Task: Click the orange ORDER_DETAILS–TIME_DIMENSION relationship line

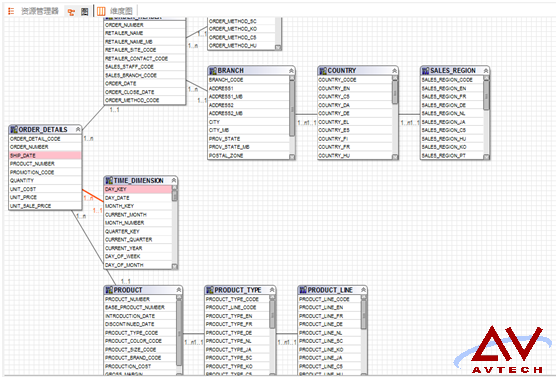Action: click(x=93, y=195)
